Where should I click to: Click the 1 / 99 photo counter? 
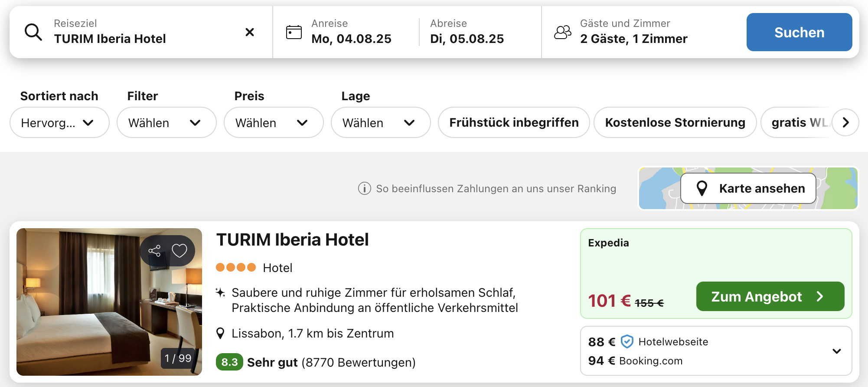tap(178, 358)
